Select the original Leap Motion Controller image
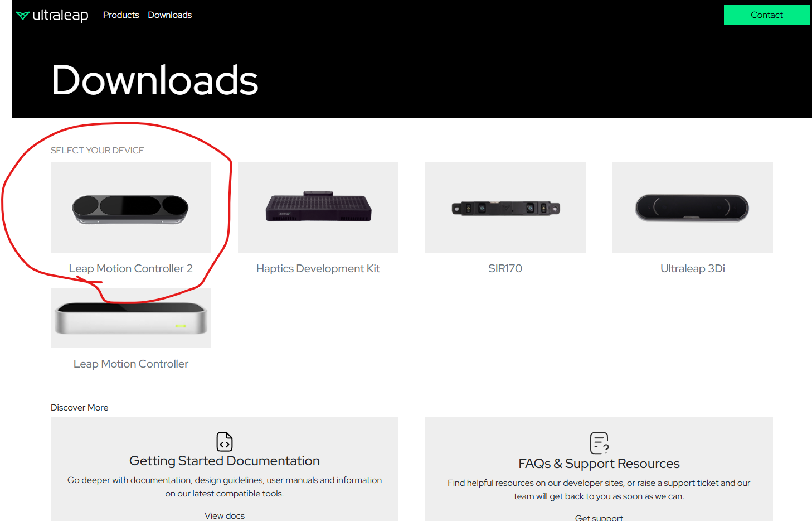 pos(131,319)
